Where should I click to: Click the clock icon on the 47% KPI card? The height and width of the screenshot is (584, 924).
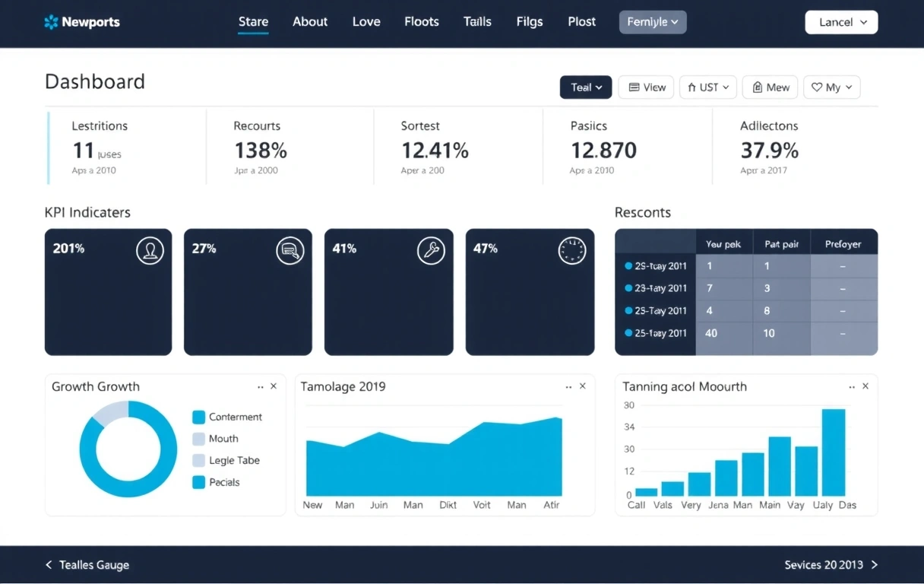[571, 250]
